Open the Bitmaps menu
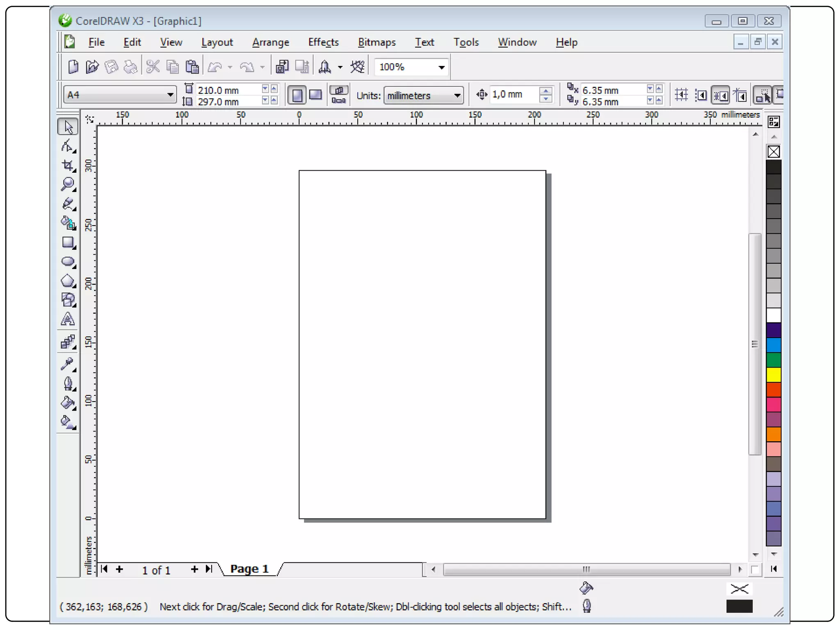The height and width of the screenshot is (630, 840). [377, 42]
